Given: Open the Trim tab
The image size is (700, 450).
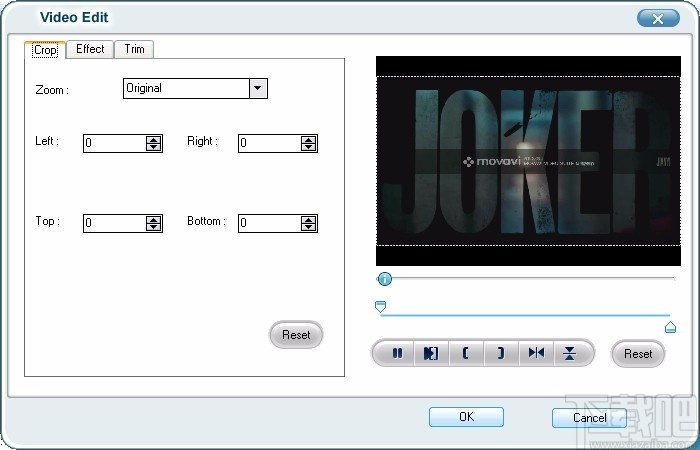Looking at the screenshot, I should click(x=134, y=49).
